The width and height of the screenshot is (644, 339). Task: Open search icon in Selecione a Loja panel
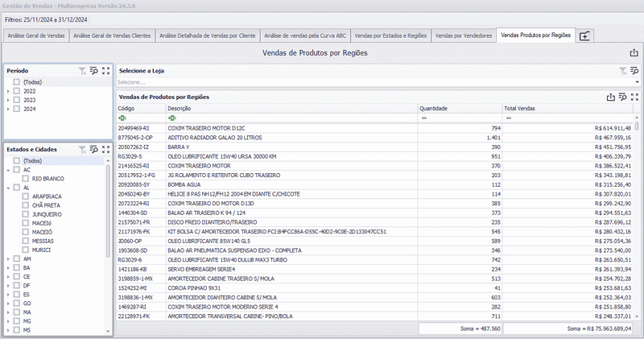[x=634, y=71]
